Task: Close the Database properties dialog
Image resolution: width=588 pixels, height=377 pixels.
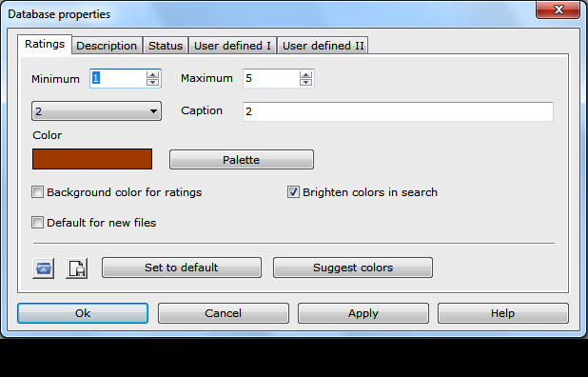Action: coord(558,10)
